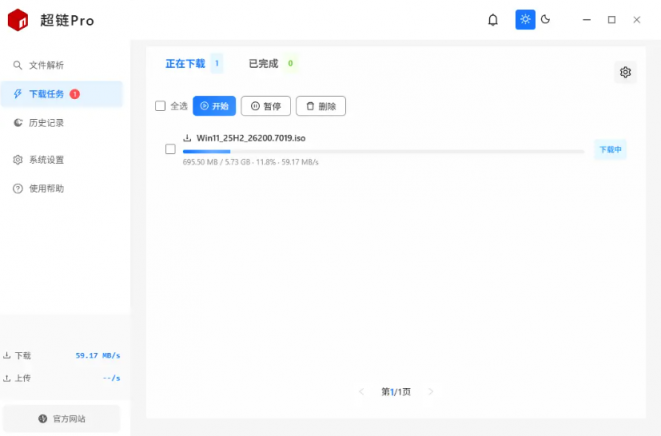Switch to the 已完成 tab
661x436 pixels.
[x=264, y=64]
